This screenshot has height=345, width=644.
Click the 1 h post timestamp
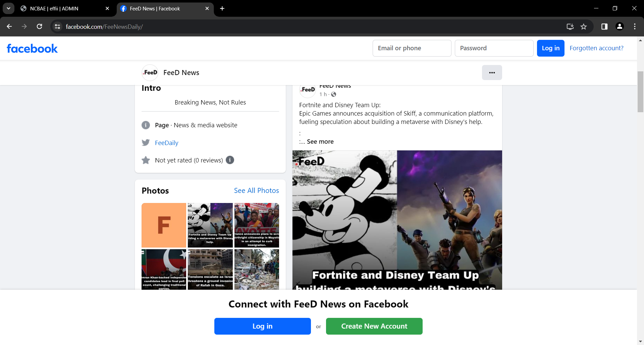[x=323, y=94]
